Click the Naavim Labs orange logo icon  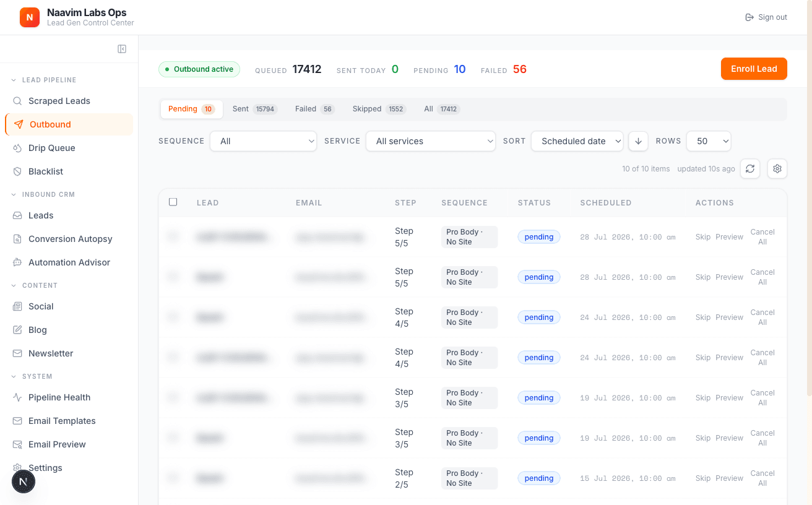(x=30, y=17)
